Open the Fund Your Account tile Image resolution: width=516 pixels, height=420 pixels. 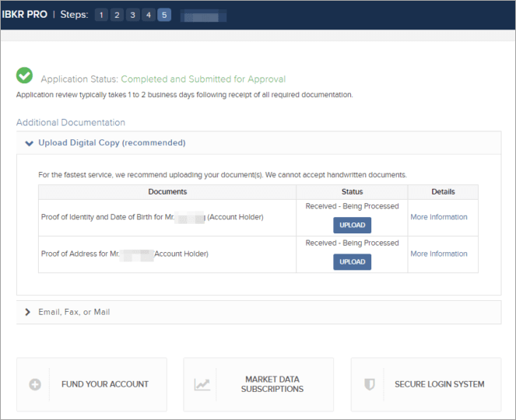[x=104, y=384]
